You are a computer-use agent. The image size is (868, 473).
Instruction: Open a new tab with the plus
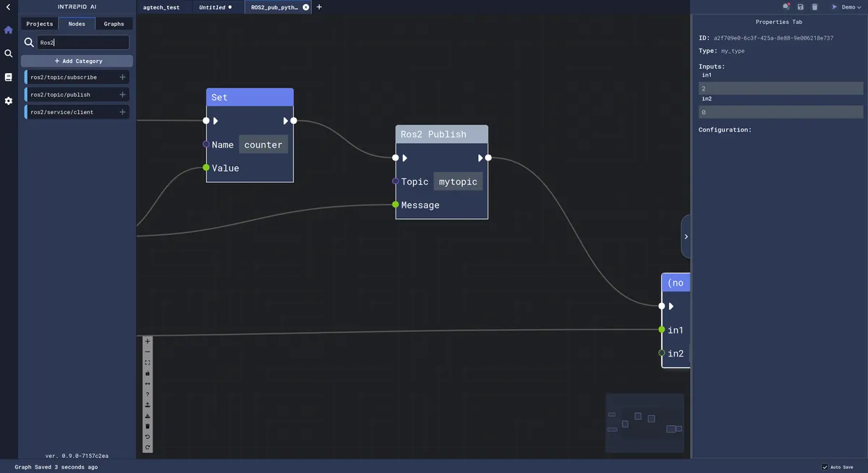319,7
